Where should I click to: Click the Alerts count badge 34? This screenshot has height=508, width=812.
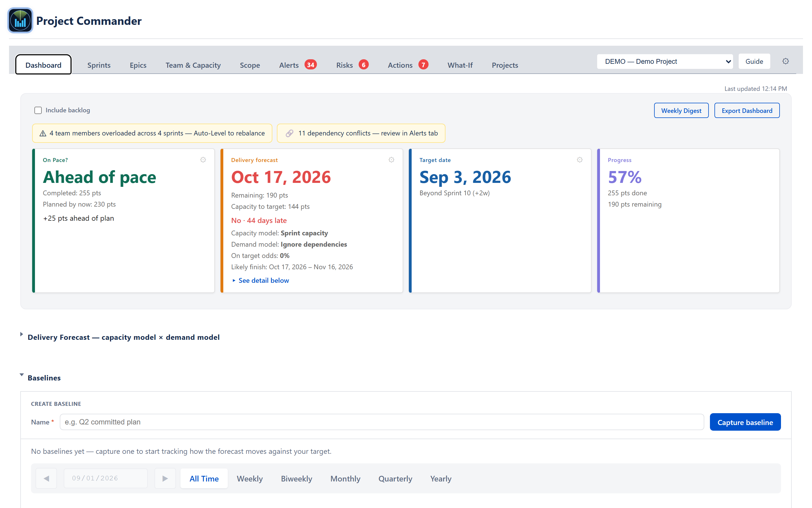click(310, 65)
